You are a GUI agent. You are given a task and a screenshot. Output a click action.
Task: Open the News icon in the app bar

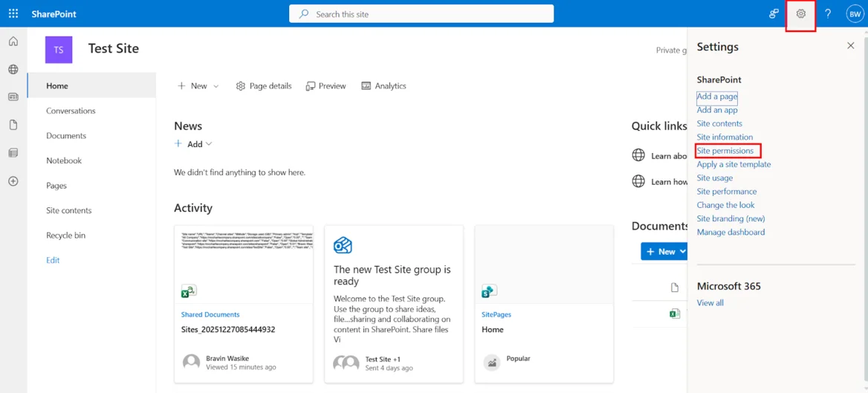pyautogui.click(x=13, y=97)
